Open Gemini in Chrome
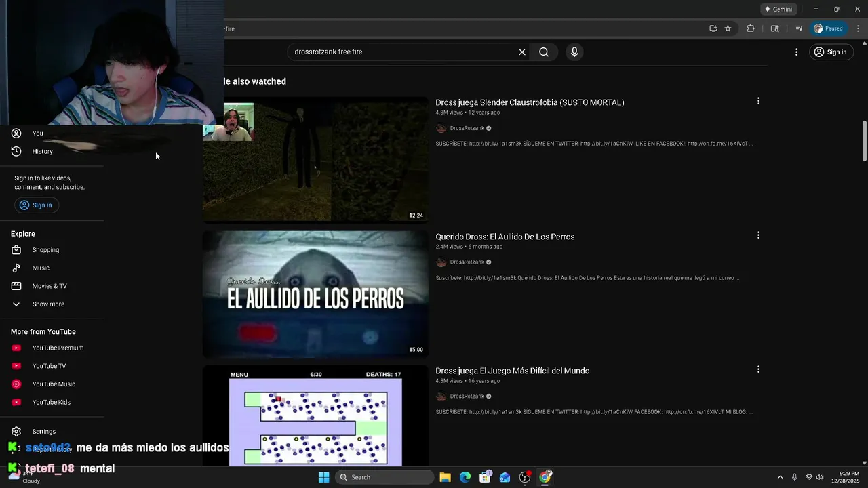 [x=778, y=9]
